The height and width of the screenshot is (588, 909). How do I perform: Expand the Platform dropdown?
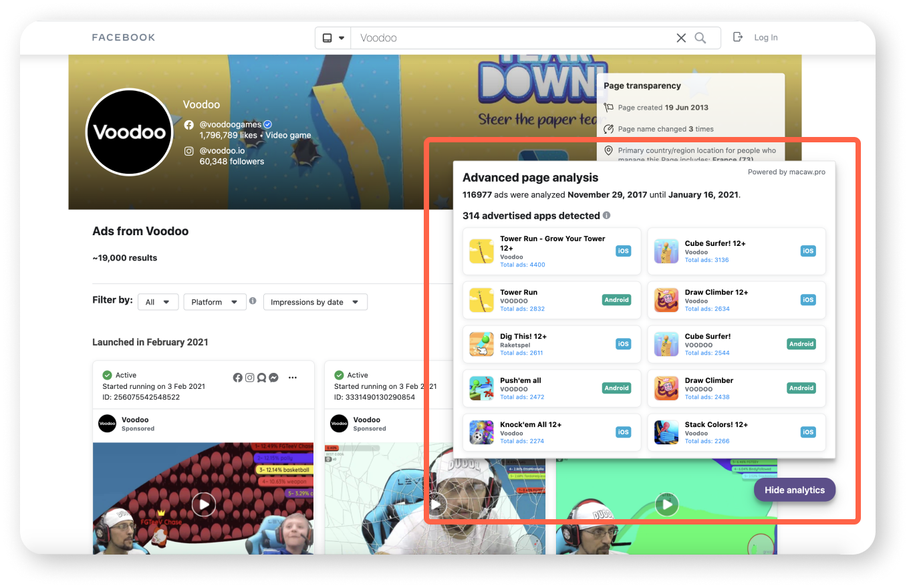[215, 301]
